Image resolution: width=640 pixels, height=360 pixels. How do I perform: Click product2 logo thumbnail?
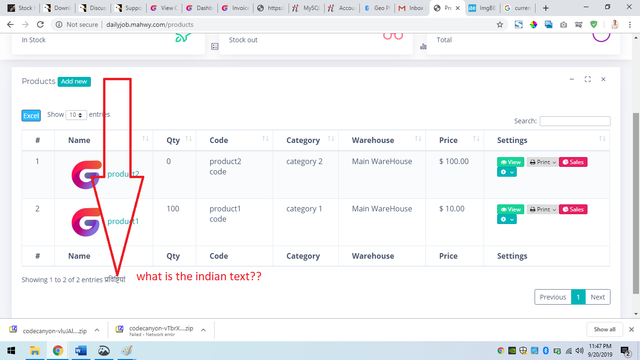(x=86, y=175)
